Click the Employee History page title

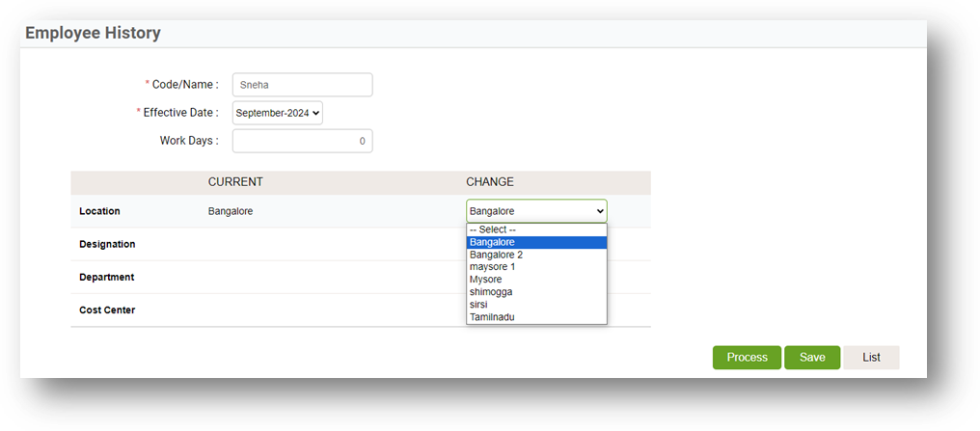[x=94, y=33]
